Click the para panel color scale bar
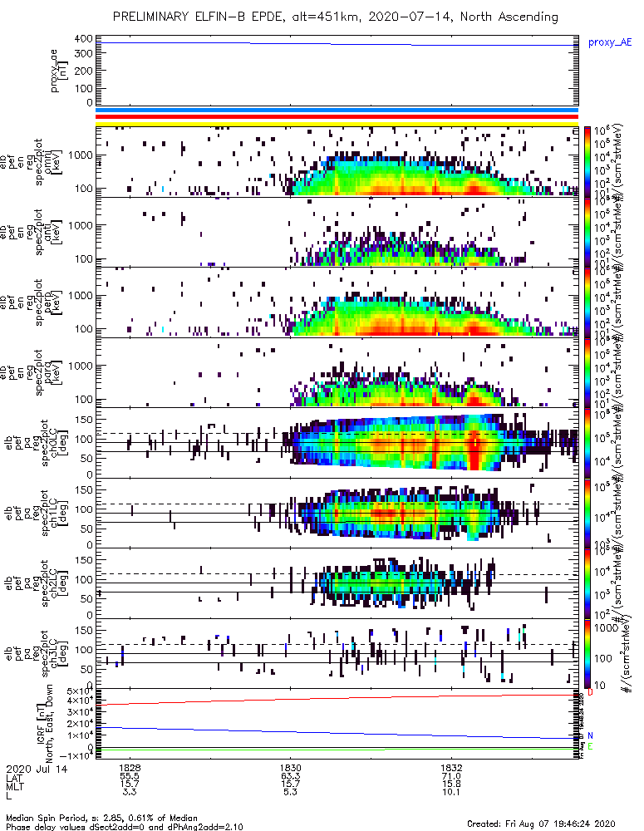Viewport: 644px width, 831px height. click(587, 372)
